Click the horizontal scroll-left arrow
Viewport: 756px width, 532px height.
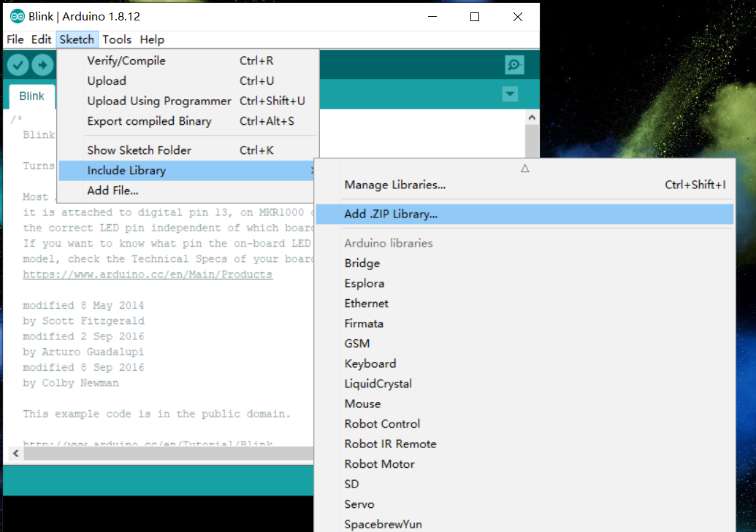coord(16,453)
